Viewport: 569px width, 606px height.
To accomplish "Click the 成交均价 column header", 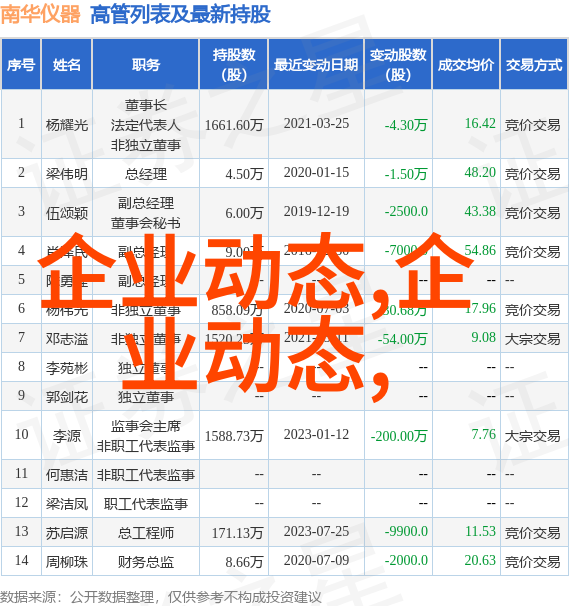I will [x=466, y=64].
